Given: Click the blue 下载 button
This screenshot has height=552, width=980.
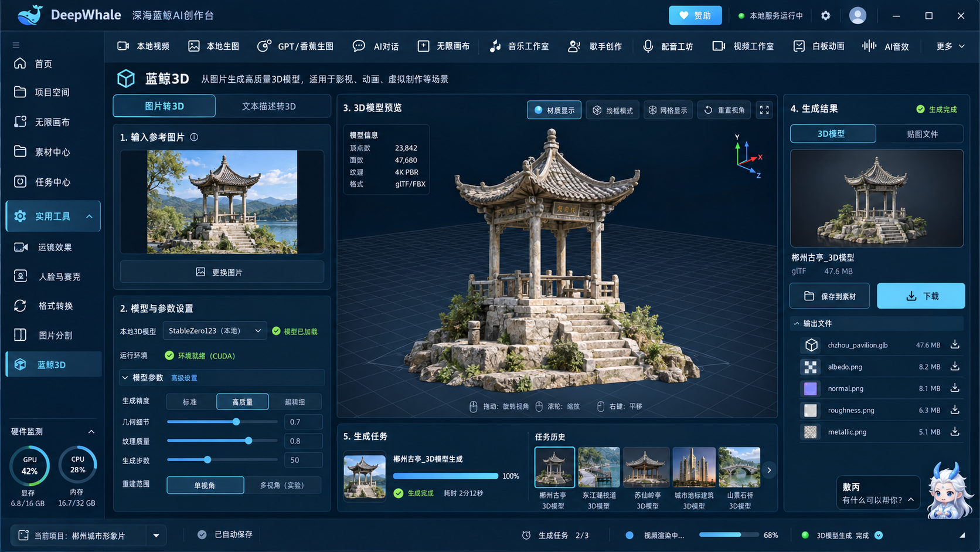Looking at the screenshot, I should [x=921, y=296].
